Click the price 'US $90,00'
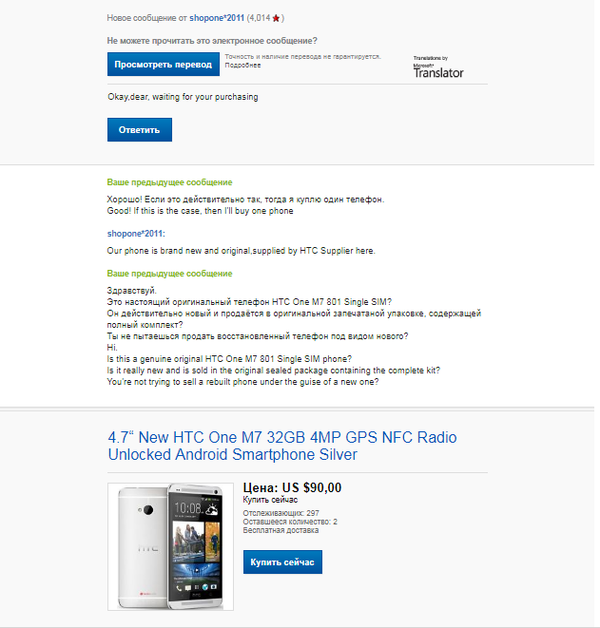Screen dimensions: 600x628 292,488
